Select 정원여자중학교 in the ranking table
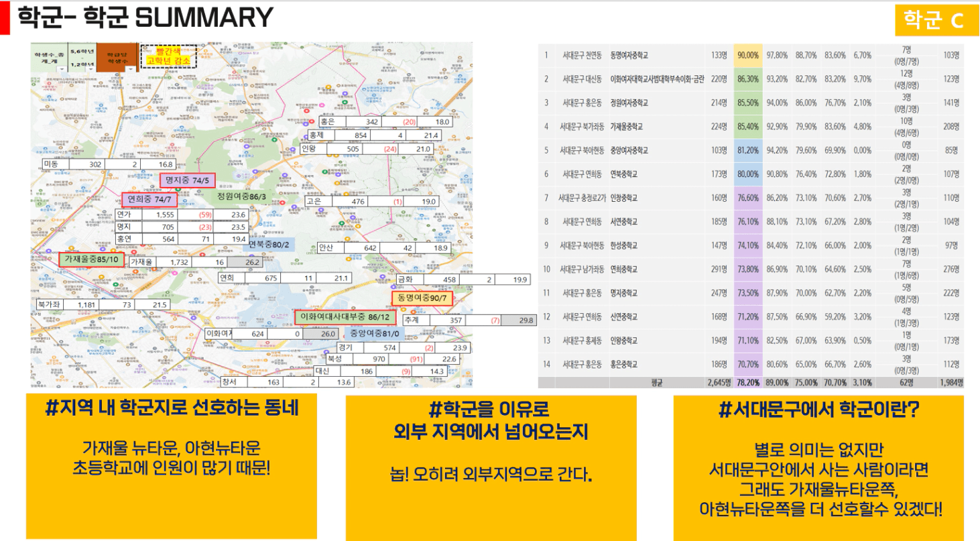 pyautogui.click(x=629, y=103)
